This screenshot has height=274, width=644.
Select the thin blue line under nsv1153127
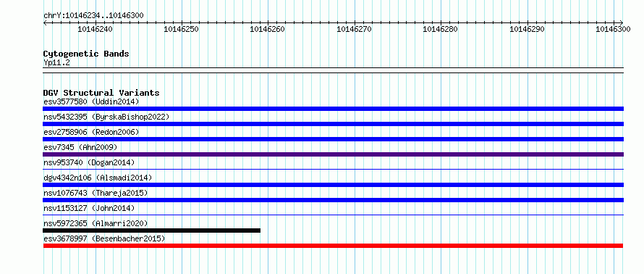pos(333,215)
